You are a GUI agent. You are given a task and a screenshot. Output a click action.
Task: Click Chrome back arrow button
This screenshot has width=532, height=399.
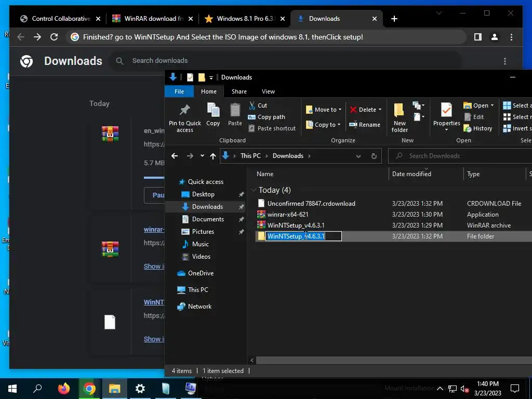tap(21, 37)
